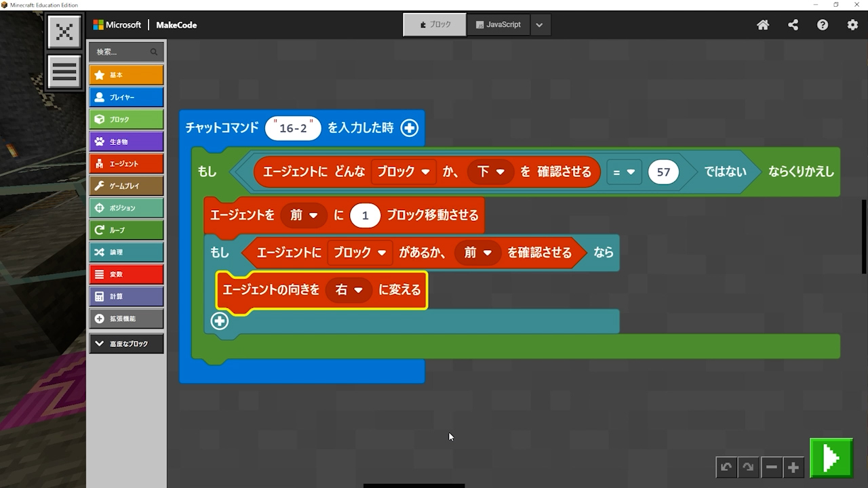The height and width of the screenshot is (488, 868).
Task: Open the エージェント block category
Action: (x=126, y=163)
